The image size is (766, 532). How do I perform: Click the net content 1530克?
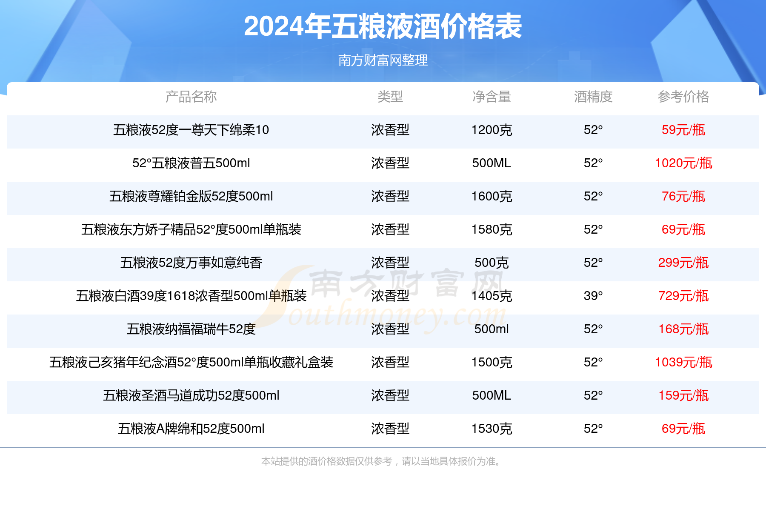[492, 429]
